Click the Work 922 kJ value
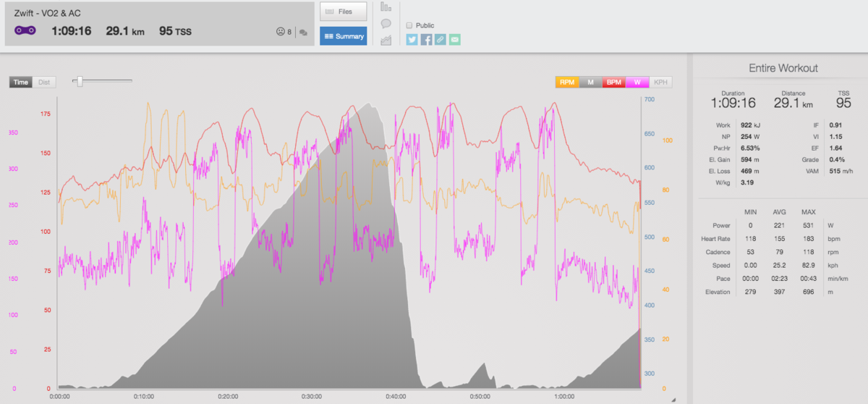The height and width of the screenshot is (404, 868). tap(751, 125)
